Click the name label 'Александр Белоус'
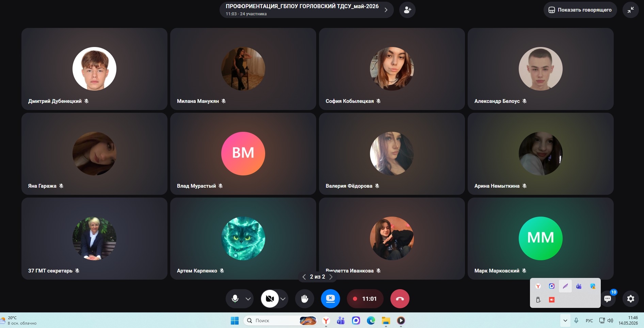 (497, 101)
